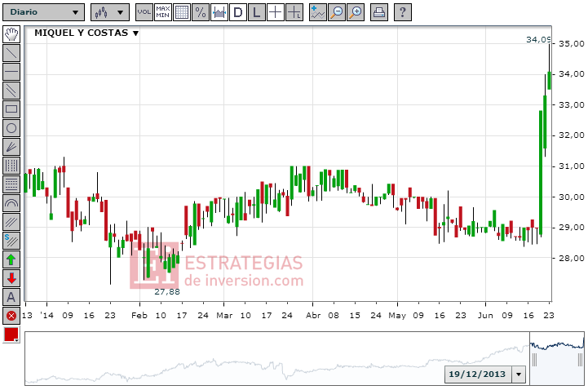The width and height of the screenshot is (588, 390).
Task: Click the 34,09 maximum price label
Action: tap(538, 40)
